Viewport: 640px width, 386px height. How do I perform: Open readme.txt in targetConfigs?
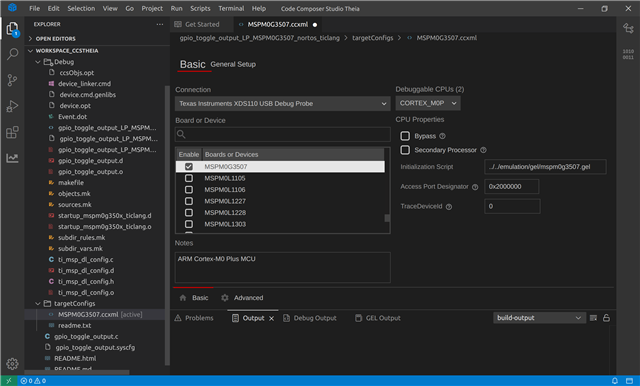coord(74,326)
